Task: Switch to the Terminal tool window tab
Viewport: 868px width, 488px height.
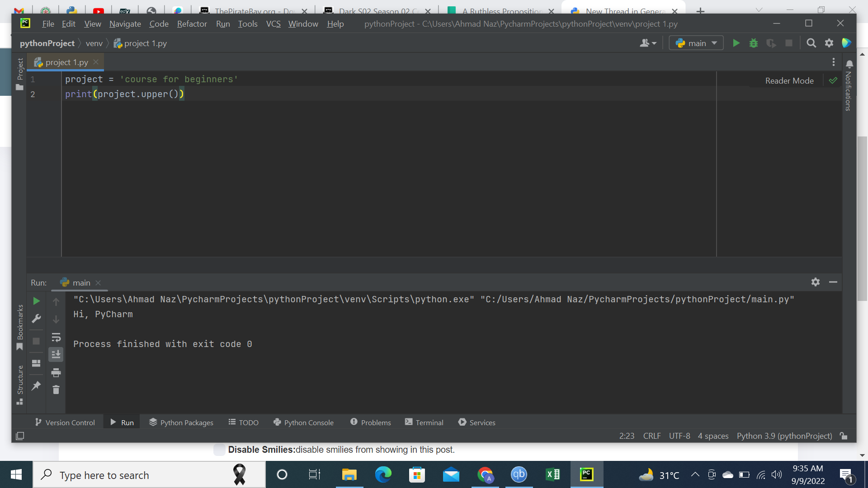Action: pyautogui.click(x=424, y=422)
